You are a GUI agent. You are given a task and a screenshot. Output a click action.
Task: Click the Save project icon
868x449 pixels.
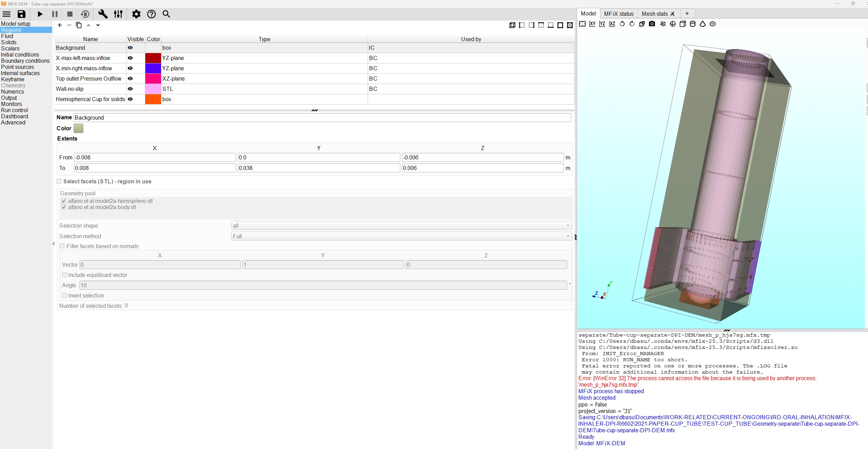point(22,14)
